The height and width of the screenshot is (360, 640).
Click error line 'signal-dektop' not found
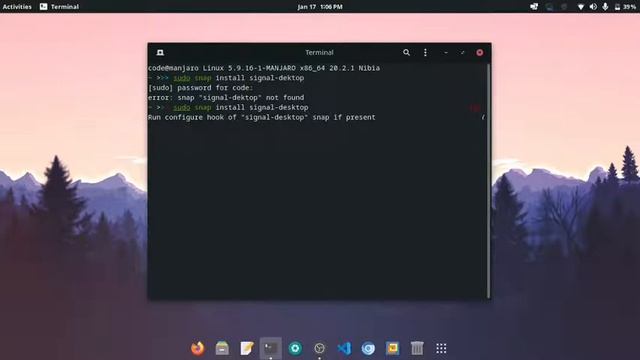[x=226, y=98]
